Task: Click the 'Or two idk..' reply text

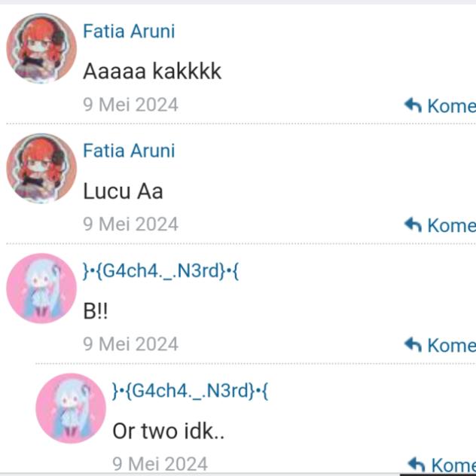Action: 168,431
